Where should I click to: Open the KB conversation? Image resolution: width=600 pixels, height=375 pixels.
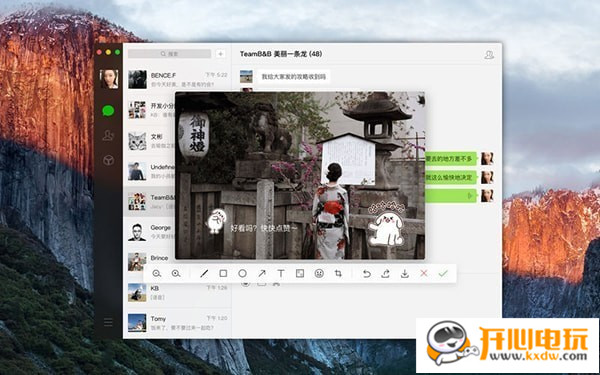[177, 292]
